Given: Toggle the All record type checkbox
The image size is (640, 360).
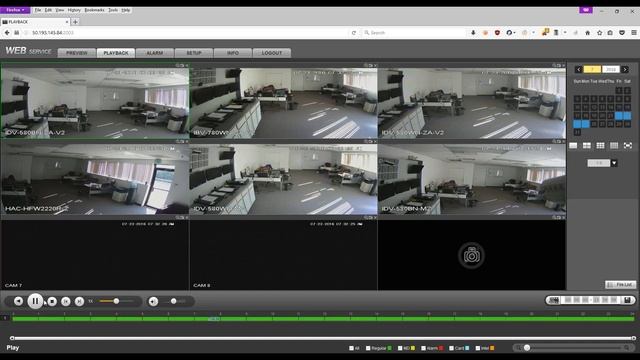Looking at the screenshot, I should tap(351, 348).
